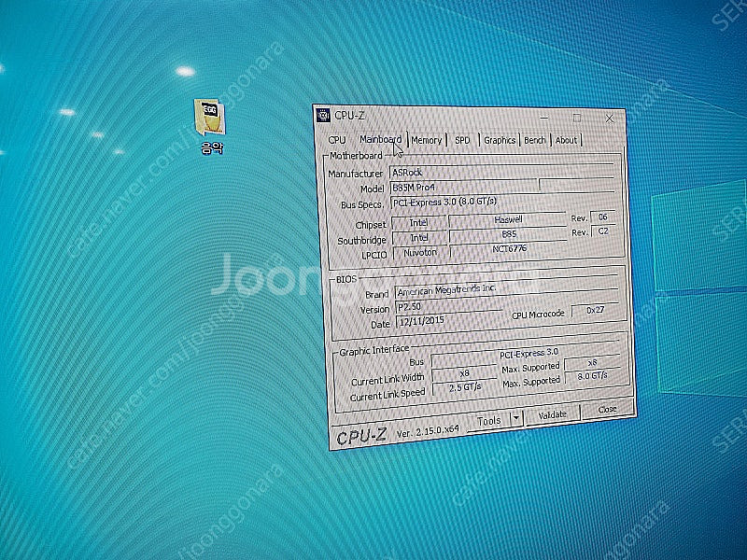The height and width of the screenshot is (560, 747).
Task: Click the Southbridge model B85 value
Action: [508, 234]
